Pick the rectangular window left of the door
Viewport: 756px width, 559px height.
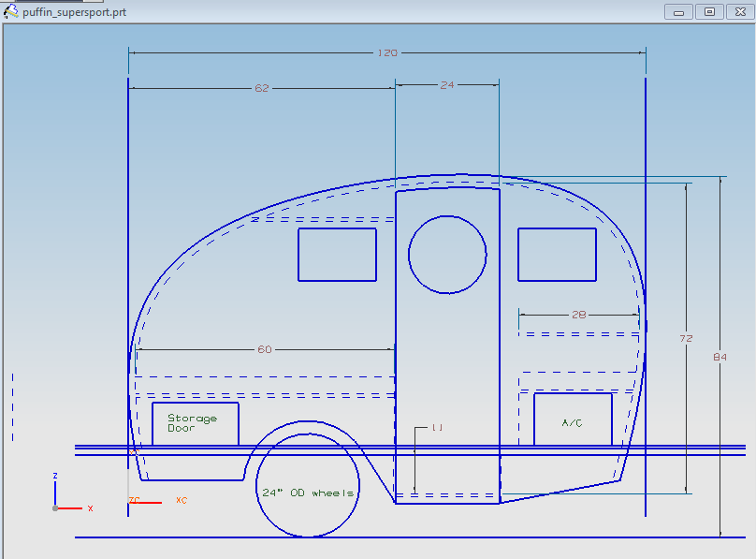click(337, 255)
